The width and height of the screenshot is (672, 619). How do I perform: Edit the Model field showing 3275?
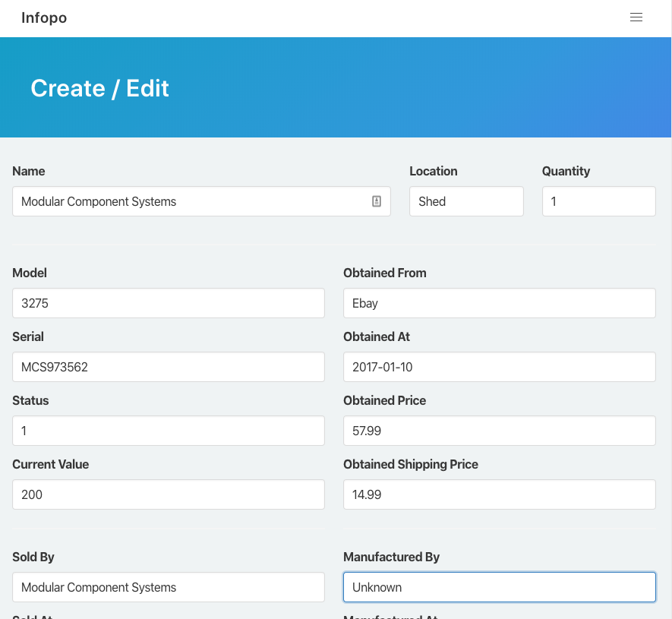coord(168,303)
